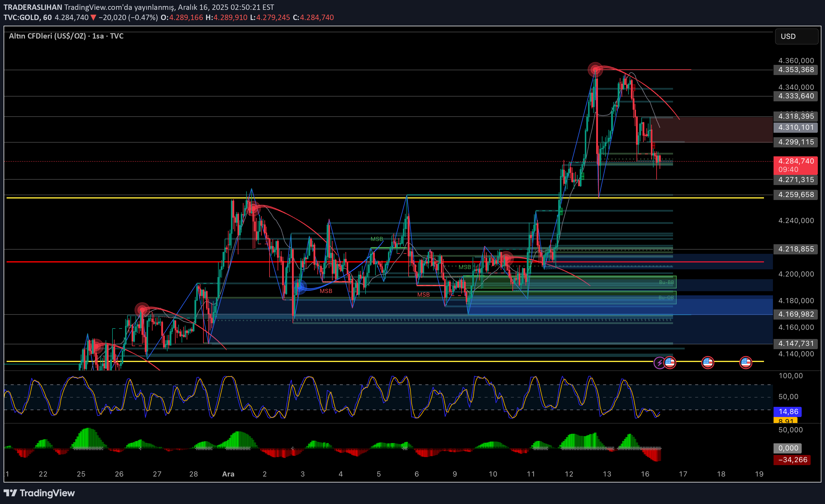
Task: Click the TradingView logo at bottom left
Action: pyautogui.click(x=39, y=493)
